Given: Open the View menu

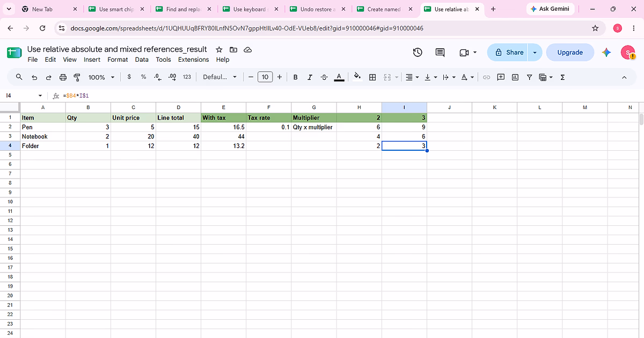Looking at the screenshot, I should tap(70, 60).
